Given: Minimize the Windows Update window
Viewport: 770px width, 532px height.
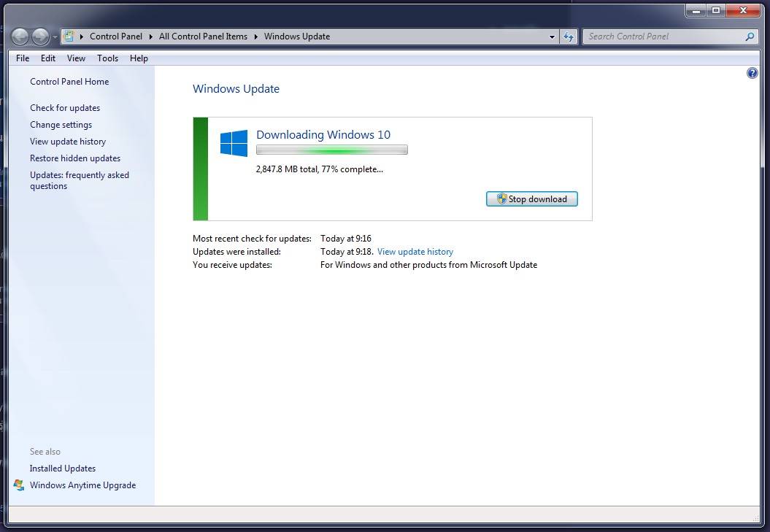Looking at the screenshot, I should pyautogui.click(x=696, y=10).
